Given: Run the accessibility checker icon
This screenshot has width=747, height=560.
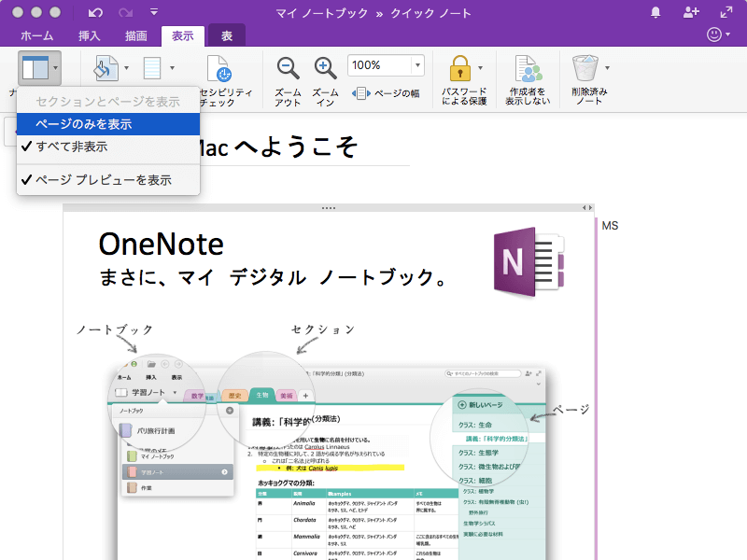Looking at the screenshot, I should point(219,68).
